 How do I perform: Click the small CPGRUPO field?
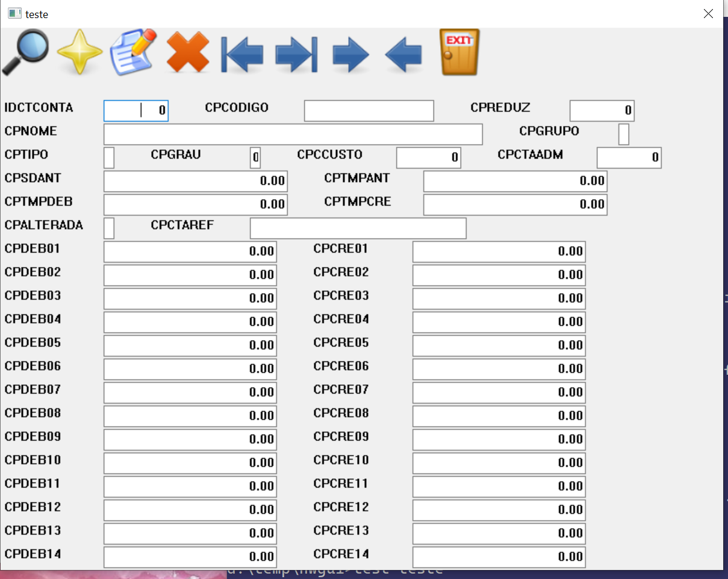pyautogui.click(x=624, y=134)
